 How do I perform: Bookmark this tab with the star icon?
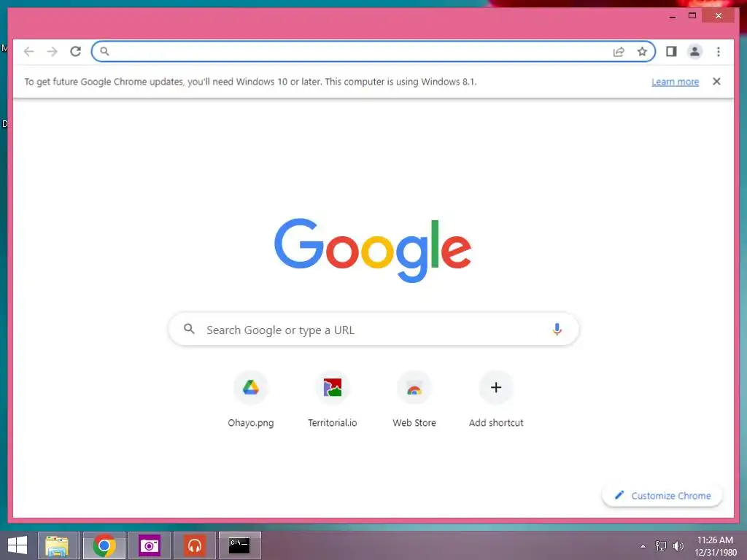click(x=642, y=52)
